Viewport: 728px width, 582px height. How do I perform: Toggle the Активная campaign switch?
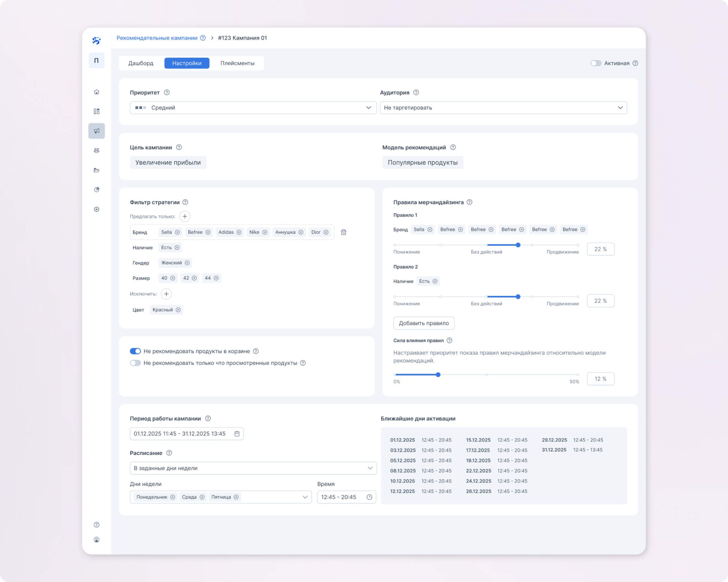point(596,63)
